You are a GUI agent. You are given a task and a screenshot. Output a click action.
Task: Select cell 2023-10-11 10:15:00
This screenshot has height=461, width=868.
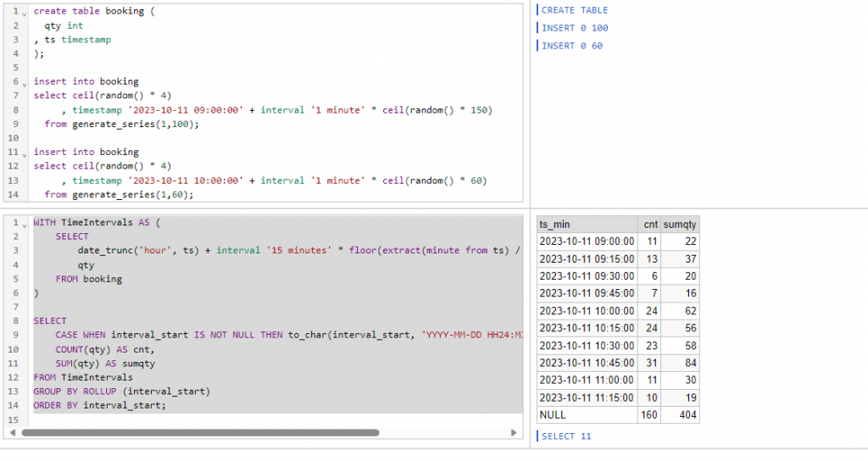coord(587,328)
